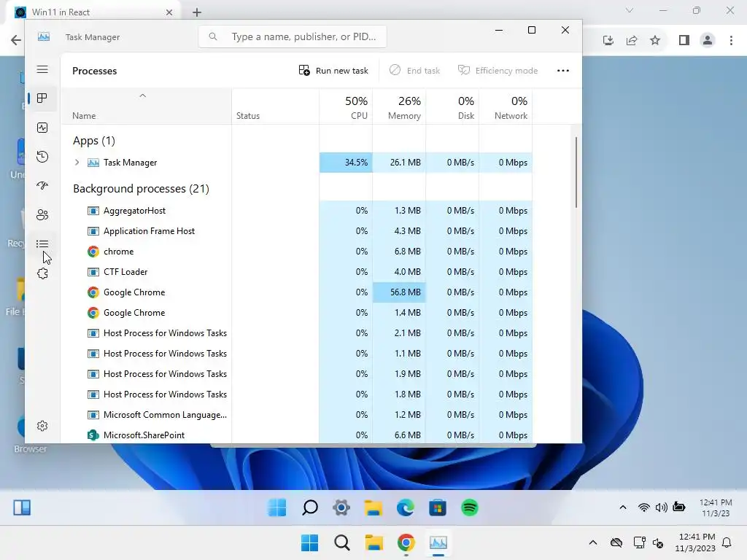The height and width of the screenshot is (560, 747).
Task: Open File Explorer on inner taskbar
Action: (x=373, y=507)
